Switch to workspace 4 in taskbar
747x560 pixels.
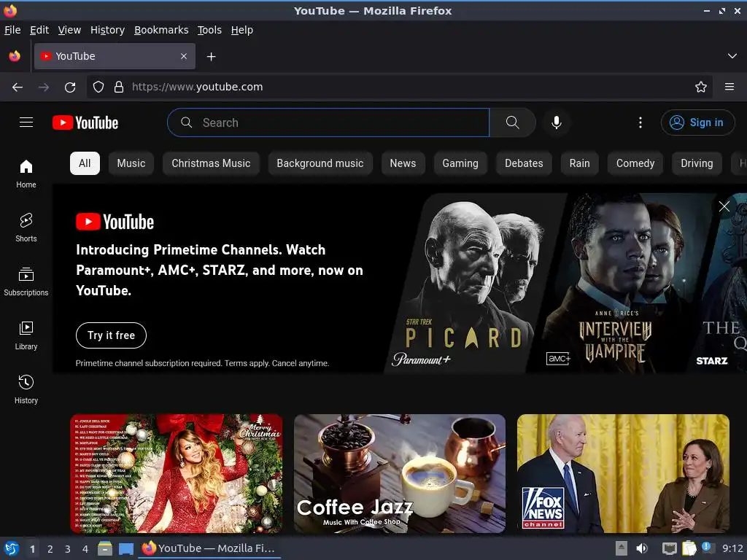tap(85, 549)
